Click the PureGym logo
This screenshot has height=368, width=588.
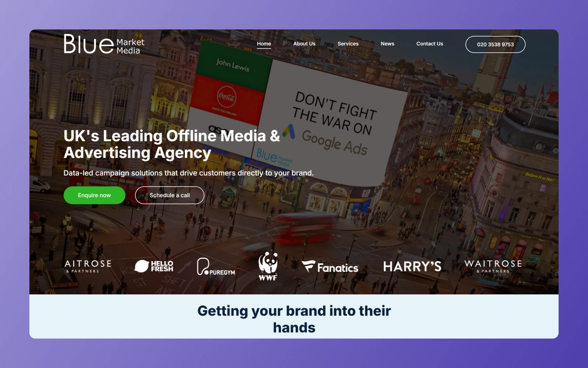point(216,266)
